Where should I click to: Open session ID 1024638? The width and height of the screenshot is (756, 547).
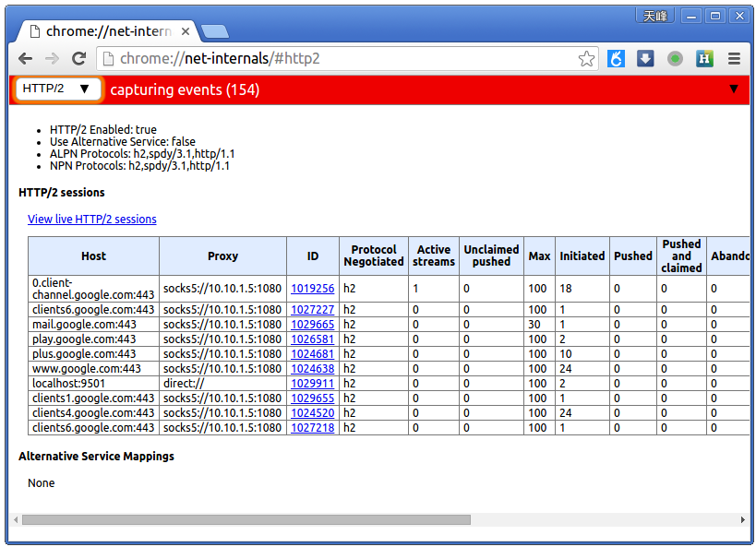(x=312, y=369)
